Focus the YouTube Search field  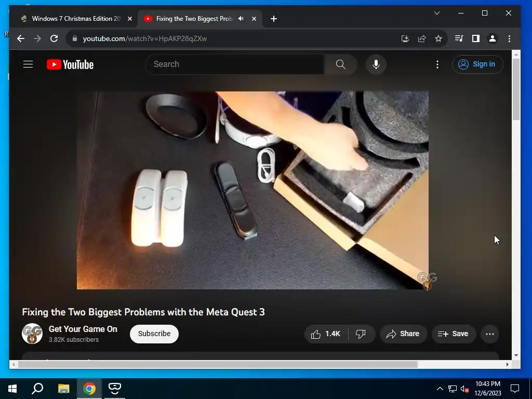coord(235,64)
